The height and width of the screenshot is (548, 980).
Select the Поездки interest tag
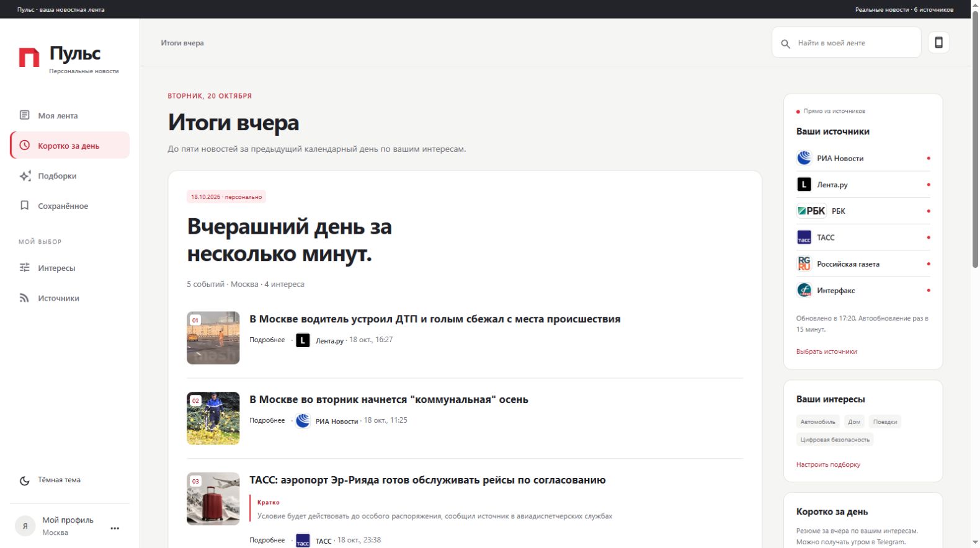point(885,422)
